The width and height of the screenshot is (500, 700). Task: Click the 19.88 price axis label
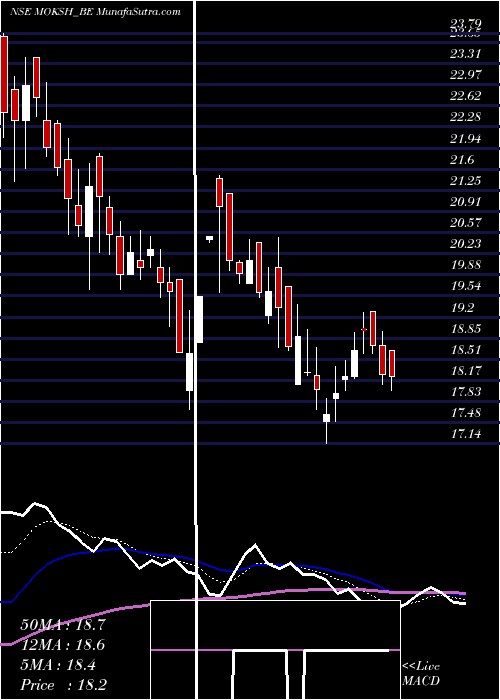tap(466, 265)
